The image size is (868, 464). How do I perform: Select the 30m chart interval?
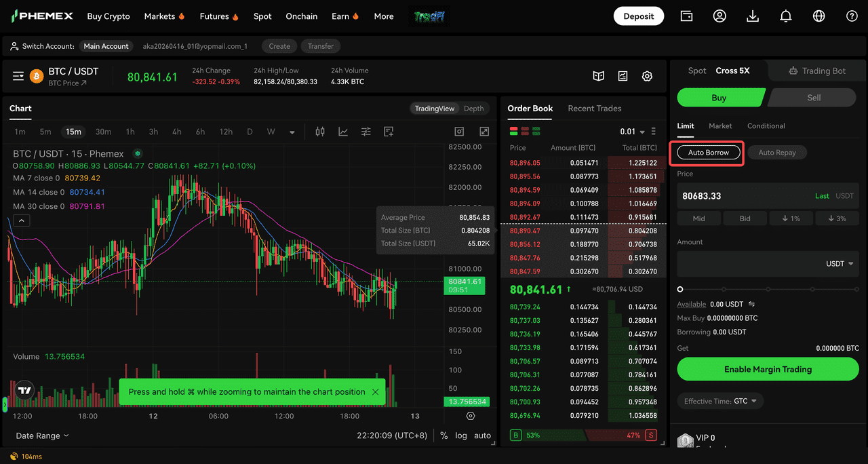point(103,132)
